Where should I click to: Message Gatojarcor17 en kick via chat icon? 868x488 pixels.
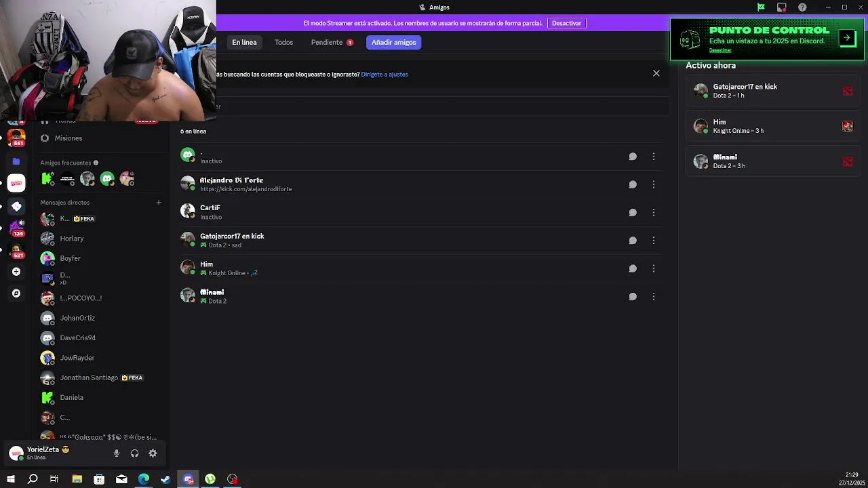click(632, 240)
